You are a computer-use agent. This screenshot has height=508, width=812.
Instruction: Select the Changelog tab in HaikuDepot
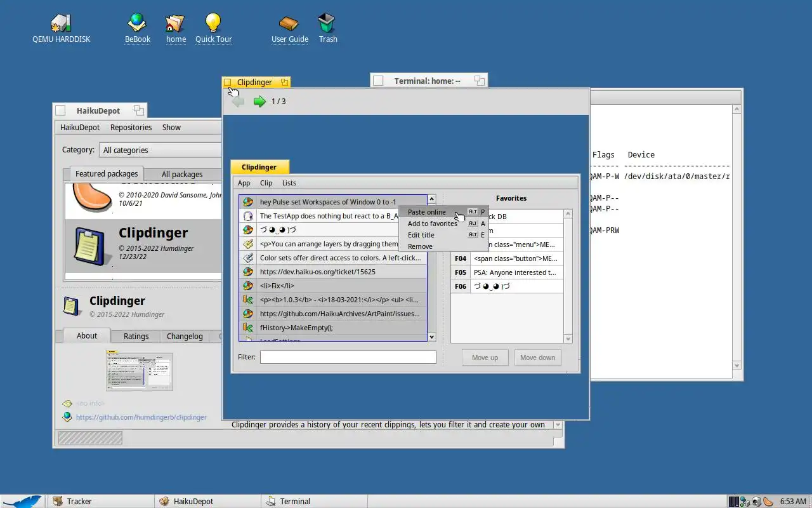(x=185, y=337)
